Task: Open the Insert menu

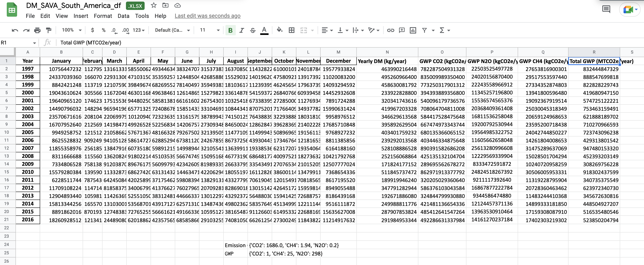Action: coord(81,16)
